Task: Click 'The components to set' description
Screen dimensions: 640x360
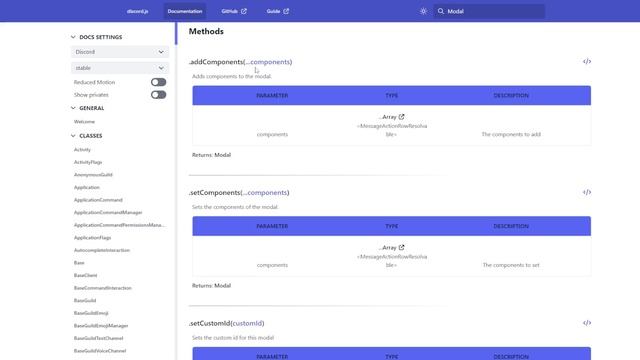Action: [x=511, y=265]
